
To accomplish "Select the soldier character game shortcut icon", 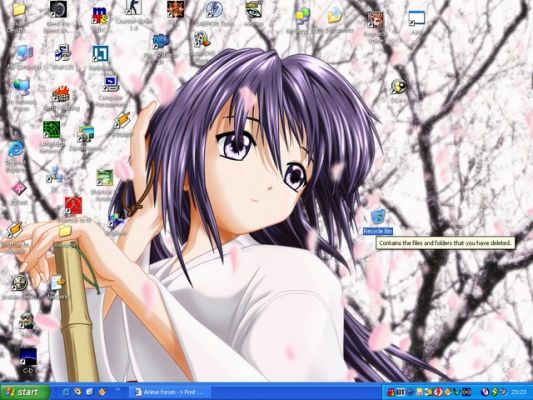I will click(26, 321).
